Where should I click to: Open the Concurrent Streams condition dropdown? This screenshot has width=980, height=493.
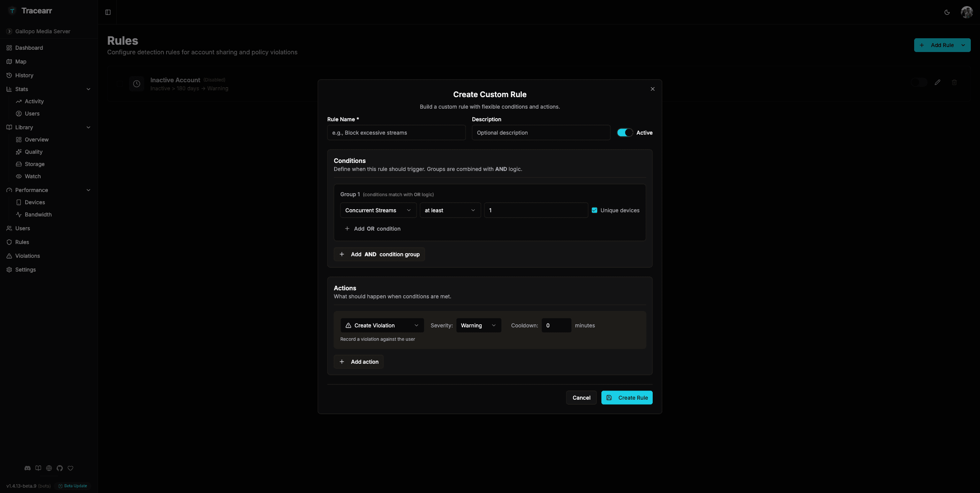tap(378, 210)
